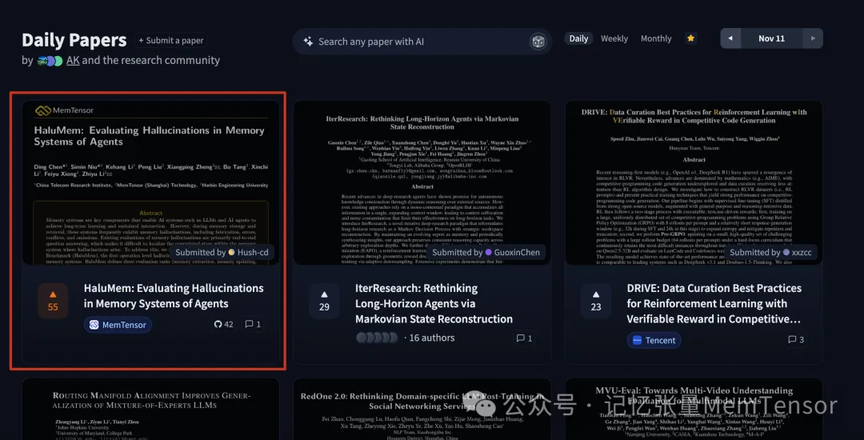864x440 pixels.
Task: Open the Nov 11 date picker
Action: 771,39
